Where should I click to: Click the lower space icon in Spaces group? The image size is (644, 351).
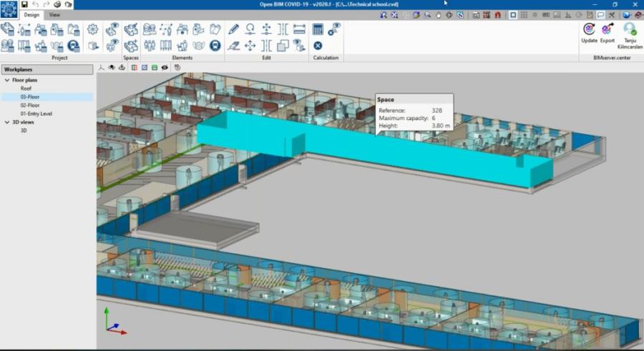131,46
